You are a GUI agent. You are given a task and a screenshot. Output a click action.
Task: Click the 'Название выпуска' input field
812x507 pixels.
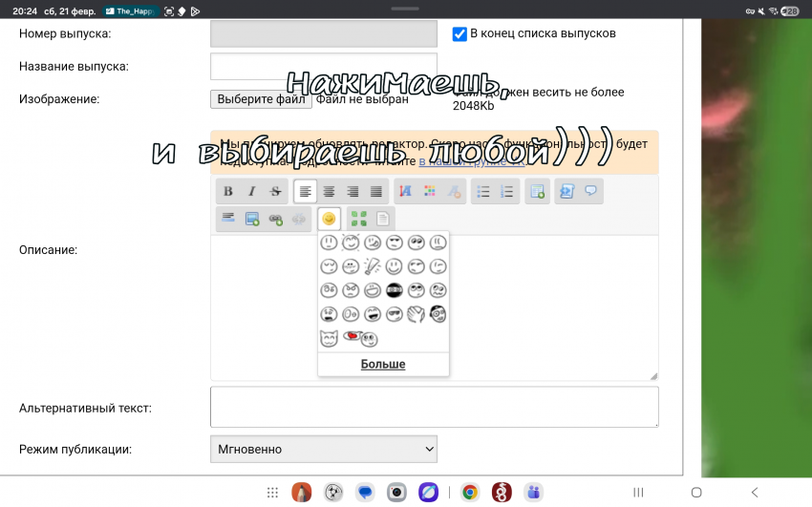(323, 67)
